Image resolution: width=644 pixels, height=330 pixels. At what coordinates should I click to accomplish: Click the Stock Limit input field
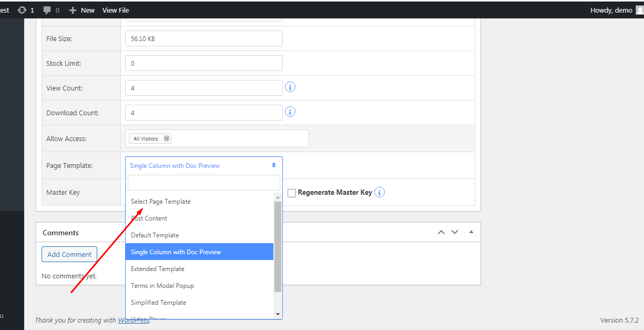click(x=204, y=63)
